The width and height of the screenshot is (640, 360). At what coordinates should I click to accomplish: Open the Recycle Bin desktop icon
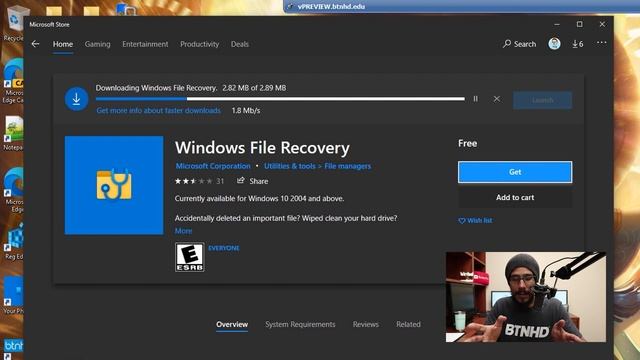(15, 24)
